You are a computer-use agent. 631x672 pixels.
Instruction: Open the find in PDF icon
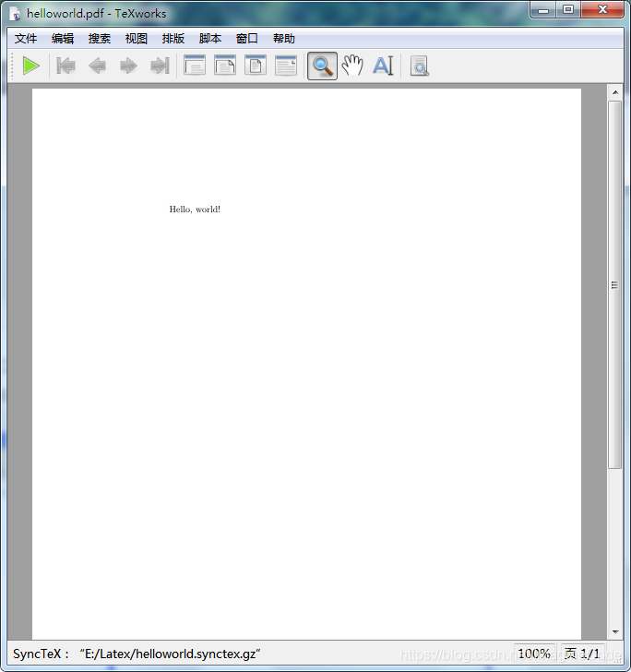[420, 66]
